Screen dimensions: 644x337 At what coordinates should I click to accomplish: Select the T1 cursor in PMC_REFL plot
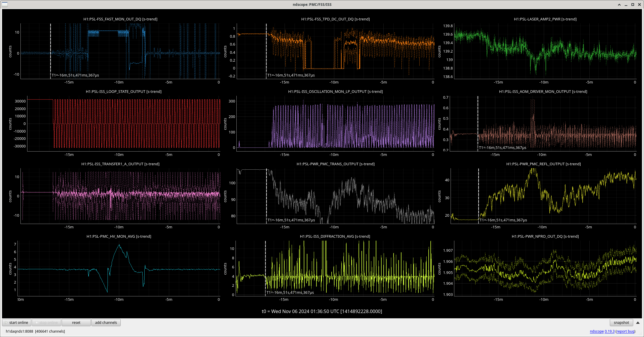tap(479, 196)
